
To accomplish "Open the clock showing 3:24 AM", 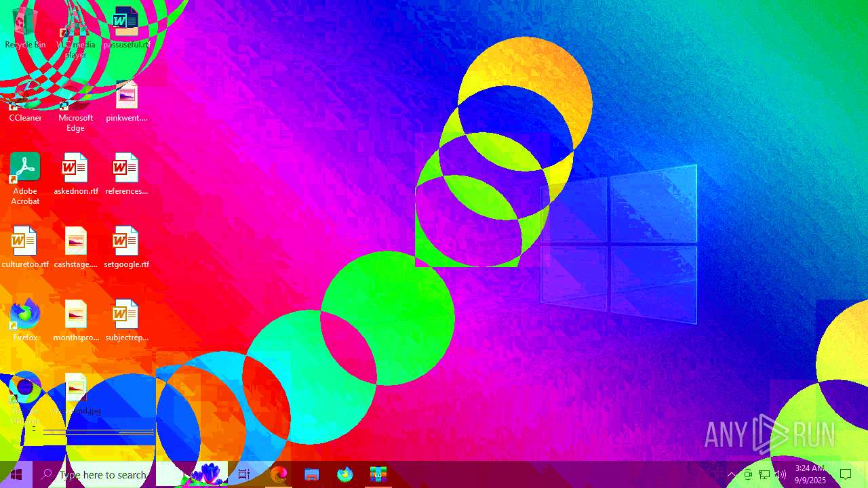I will click(x=810, y=474).
